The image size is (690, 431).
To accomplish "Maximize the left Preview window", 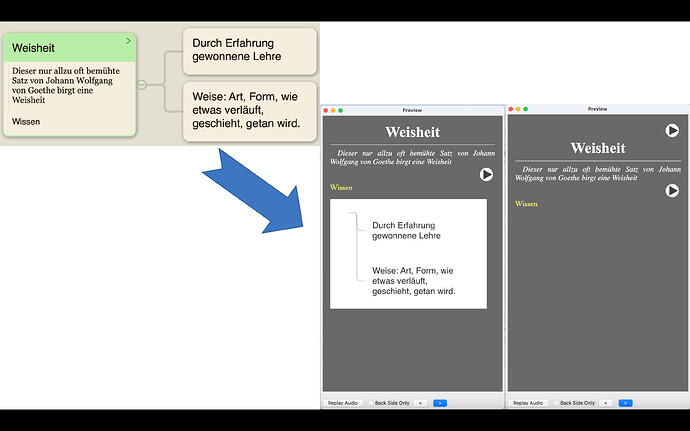I will click(341, 111).
